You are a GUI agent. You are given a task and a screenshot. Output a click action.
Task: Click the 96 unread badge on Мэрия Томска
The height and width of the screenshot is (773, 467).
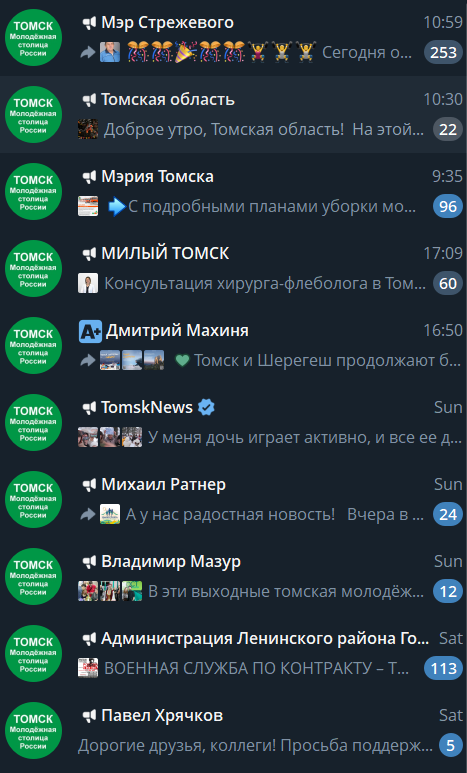[448, 207]
